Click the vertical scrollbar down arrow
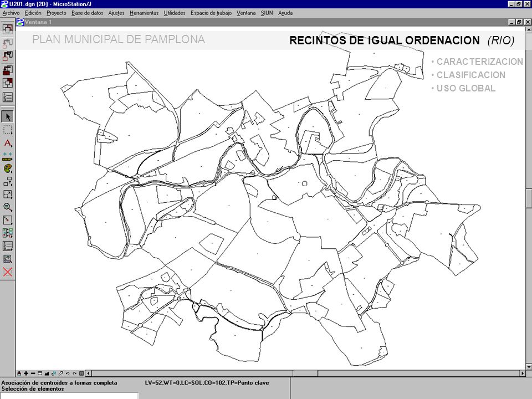 click(x=529, y=367)
